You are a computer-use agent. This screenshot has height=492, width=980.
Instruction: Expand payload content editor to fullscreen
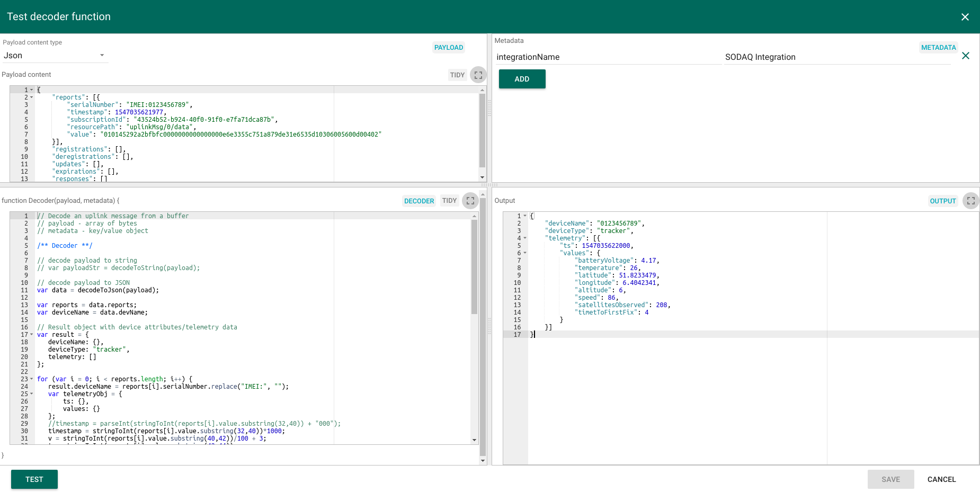coord(478,75)
